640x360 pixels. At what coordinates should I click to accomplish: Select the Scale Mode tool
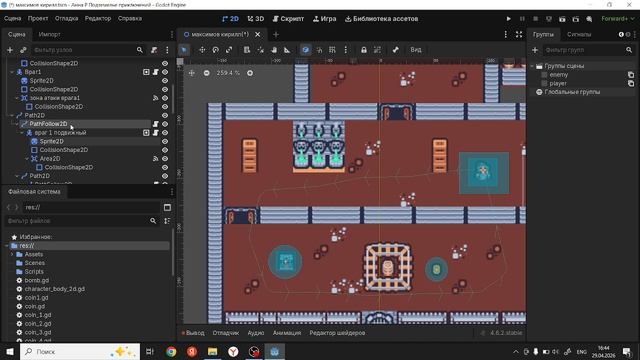(x=229, y=50)
